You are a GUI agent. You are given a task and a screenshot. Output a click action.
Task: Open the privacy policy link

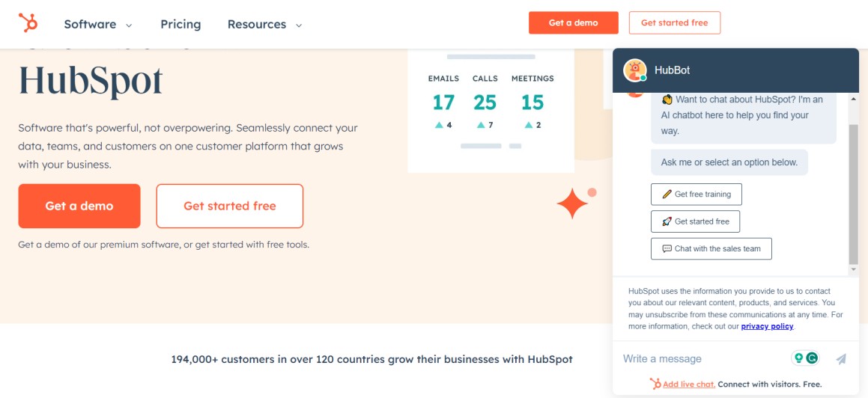[x=767, y=326]
